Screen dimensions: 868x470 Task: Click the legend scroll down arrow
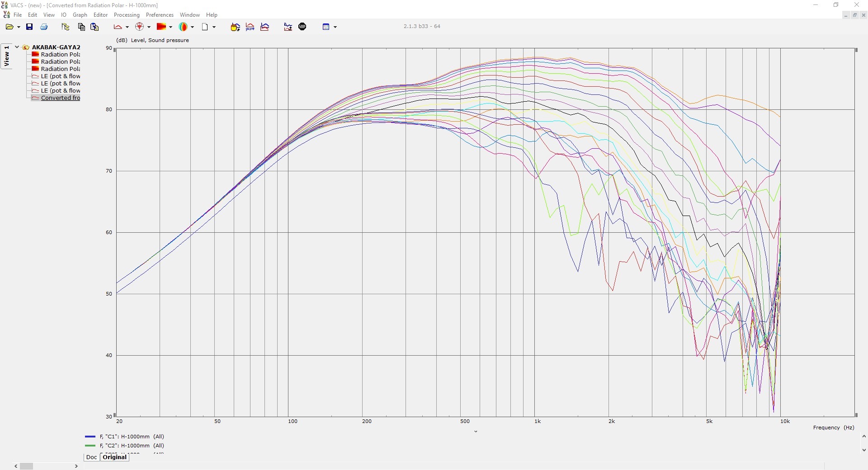864,450
